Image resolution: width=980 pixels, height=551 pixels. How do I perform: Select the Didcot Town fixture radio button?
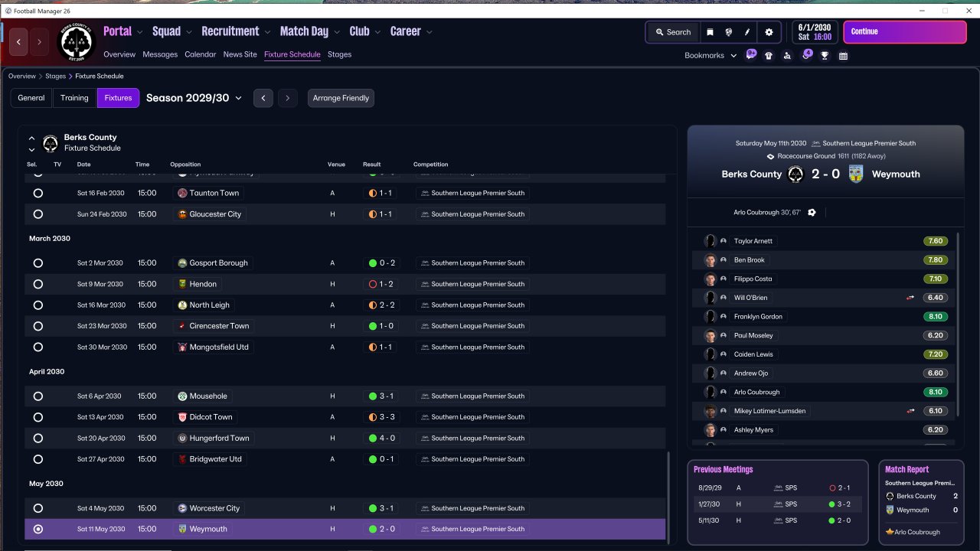[x=38, y=417]
